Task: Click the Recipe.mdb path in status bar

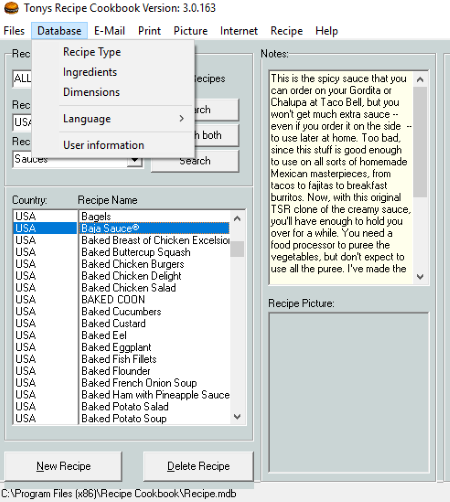Action: [119, 494]
